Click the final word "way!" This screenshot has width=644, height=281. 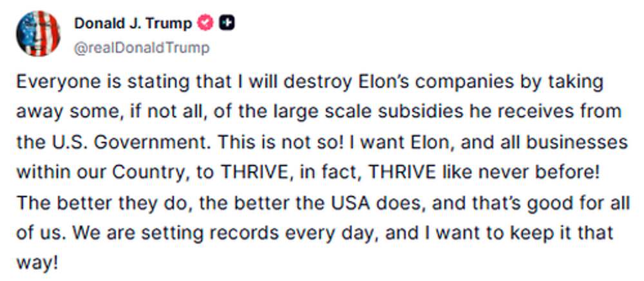(x=35, y=264)
